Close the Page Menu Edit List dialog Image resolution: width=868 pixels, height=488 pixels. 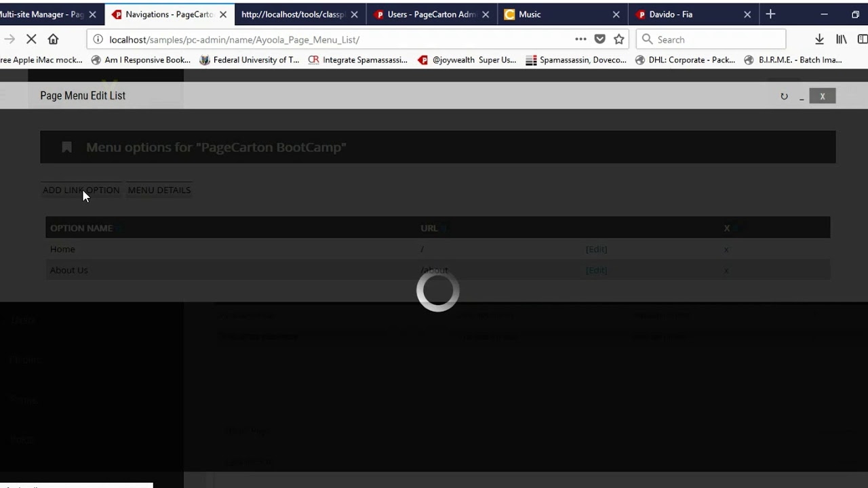click(823, 96)
